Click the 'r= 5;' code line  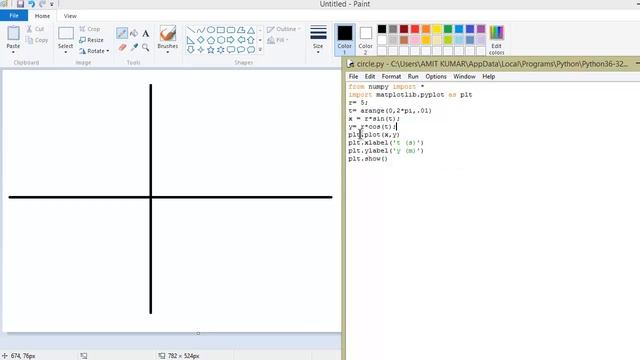coord(358,102)
